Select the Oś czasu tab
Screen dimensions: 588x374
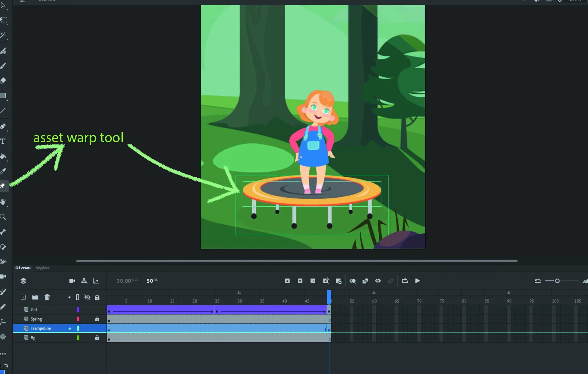pyautogui.click(x=23, y=268)
